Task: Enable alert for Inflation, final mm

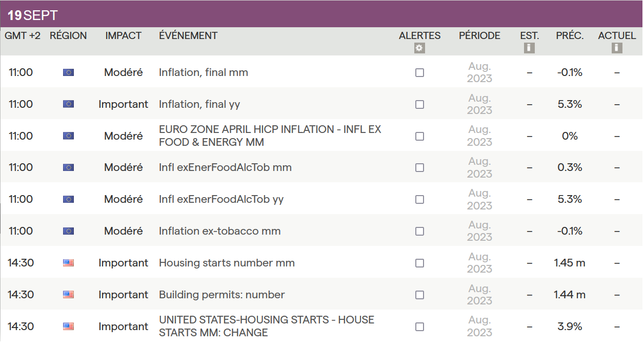Action: [x=419, y=73]
